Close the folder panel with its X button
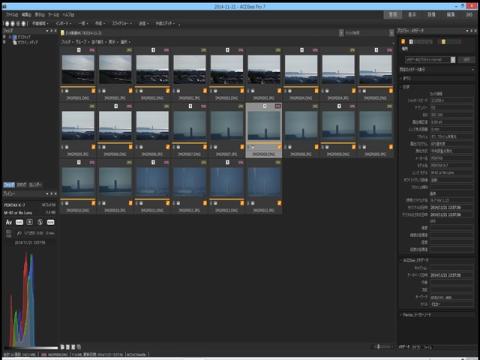Screen dimensions: 480x360 point(55,31)
